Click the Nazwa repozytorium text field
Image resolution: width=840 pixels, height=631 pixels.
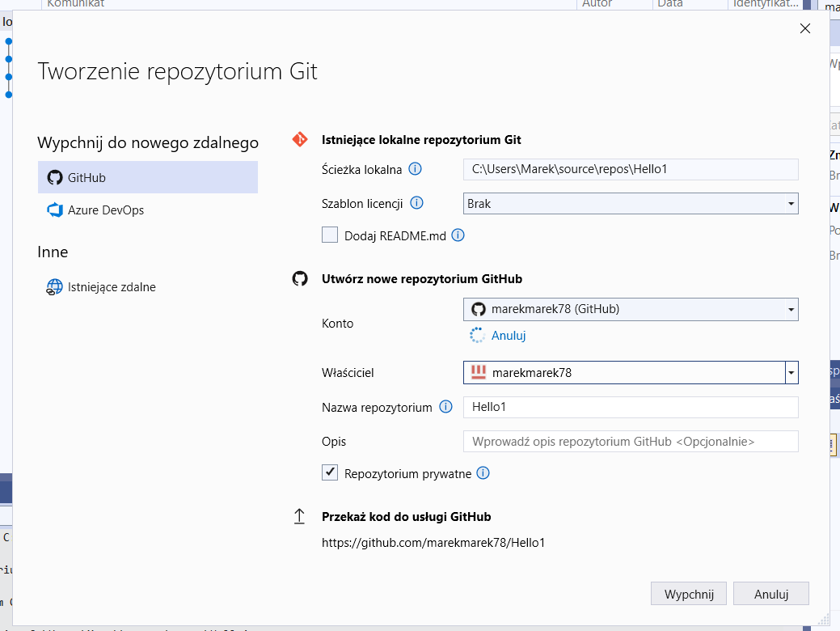(631, 407)
